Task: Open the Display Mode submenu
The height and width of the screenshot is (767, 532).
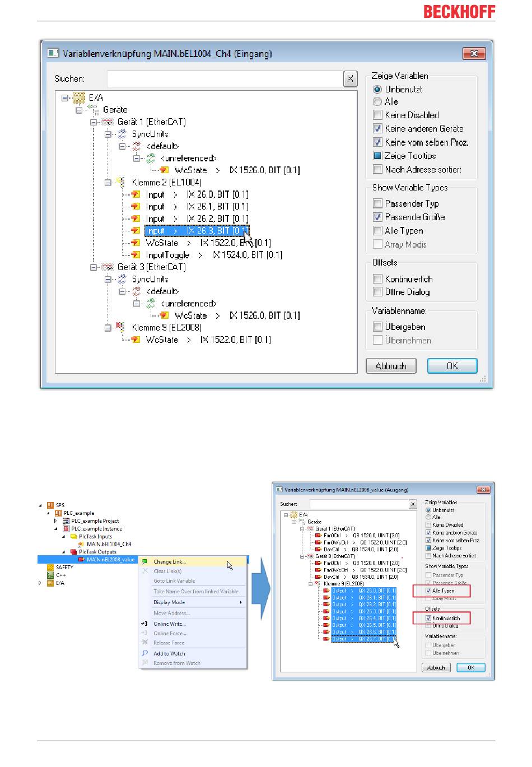Action: pyautogui.click(x=192, y=602)
